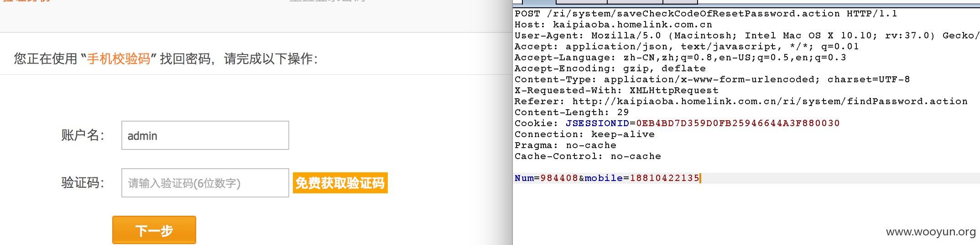Click the orange 下一步 button
Image resolution: width=980 pixels, height=245 pixels.
(x=154, y=230)
